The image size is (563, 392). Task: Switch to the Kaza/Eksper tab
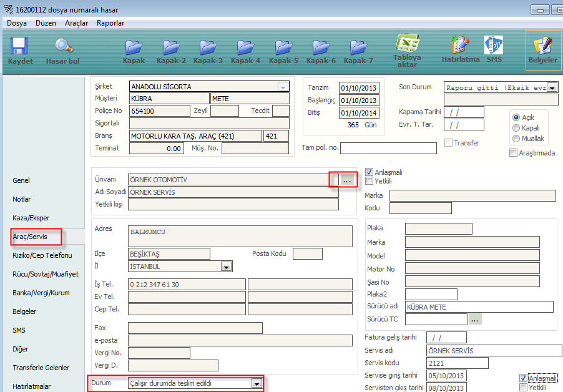(31, 218)
